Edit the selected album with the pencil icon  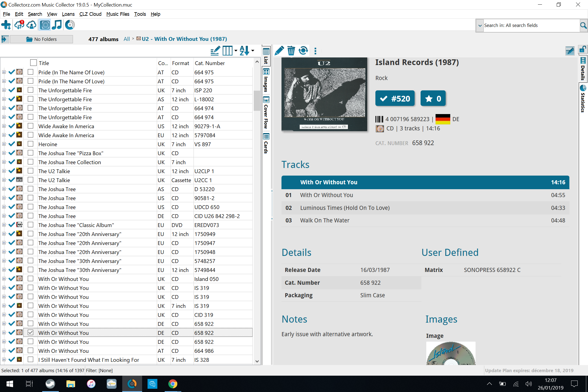pos(279,51)
